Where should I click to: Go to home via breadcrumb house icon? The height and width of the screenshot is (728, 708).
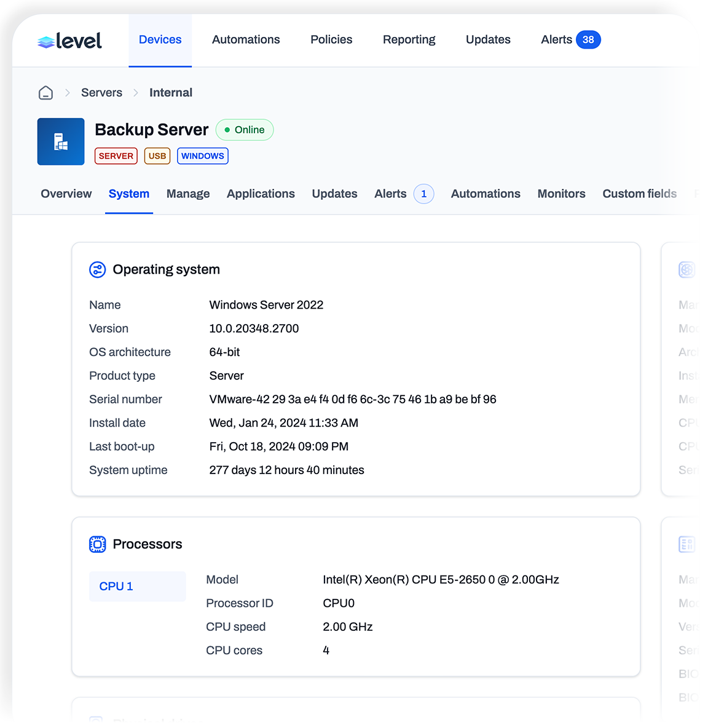tap(45, 93)
